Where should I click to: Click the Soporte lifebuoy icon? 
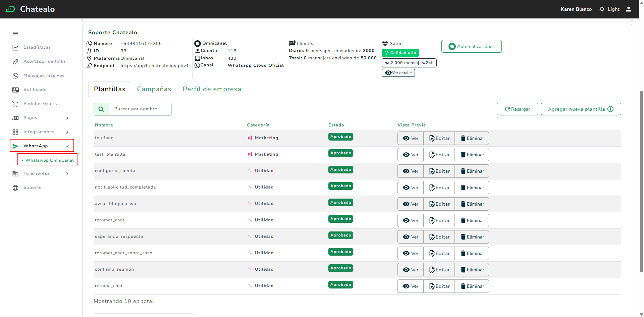click(15, 188)
